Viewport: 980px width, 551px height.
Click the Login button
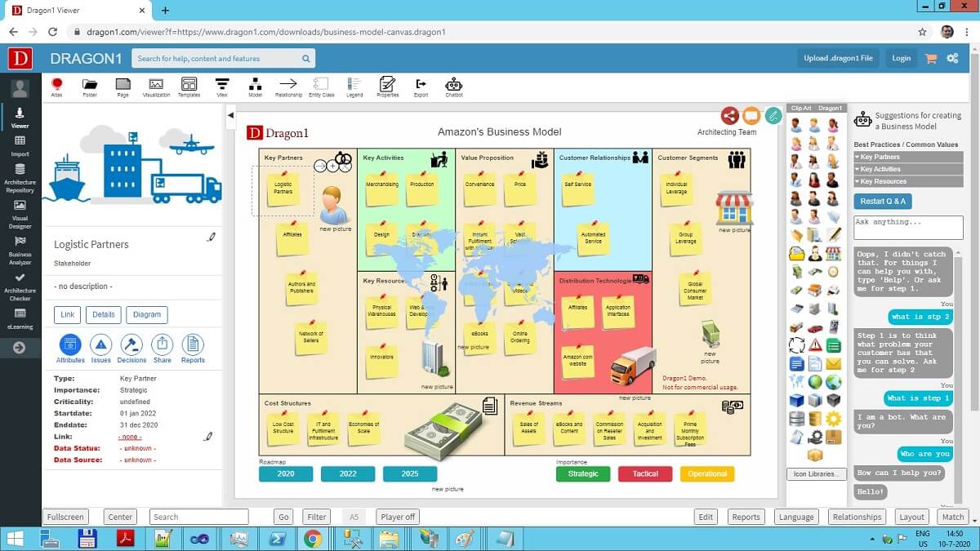[901, 58]
